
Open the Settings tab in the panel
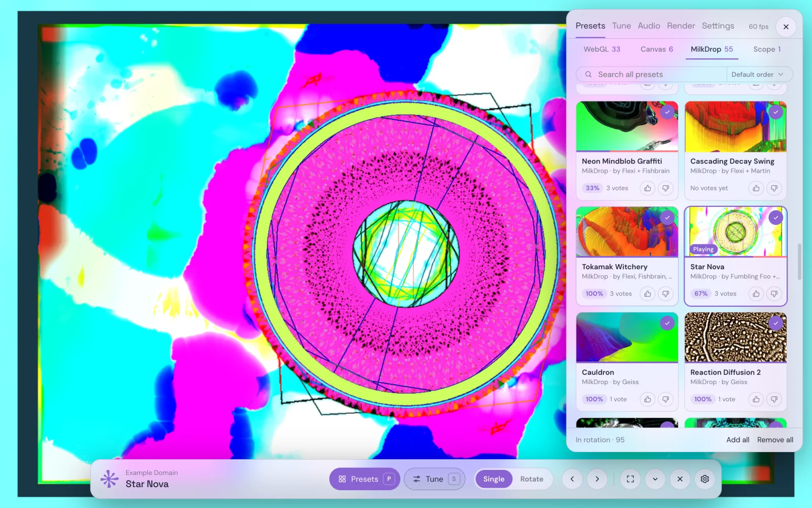pyautogui.click(x=718, y=26)
